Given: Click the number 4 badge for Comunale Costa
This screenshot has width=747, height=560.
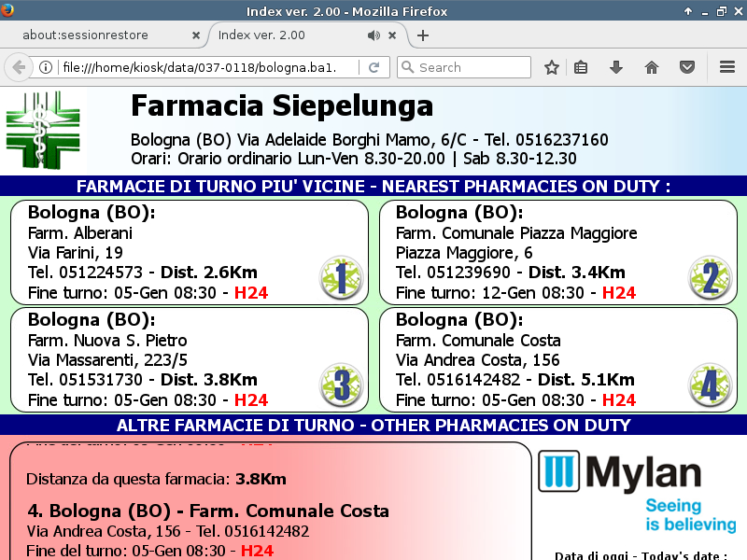Looking at the screenshot, I should coord(710,385).
